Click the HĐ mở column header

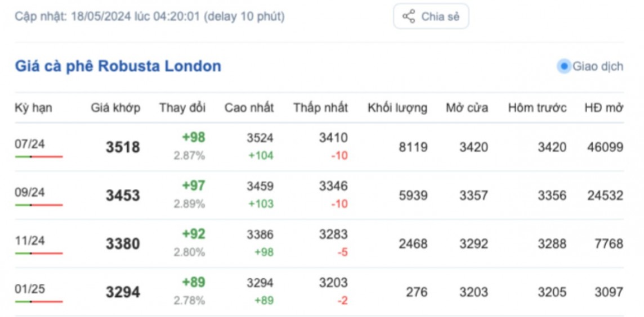tap(603, 108)
